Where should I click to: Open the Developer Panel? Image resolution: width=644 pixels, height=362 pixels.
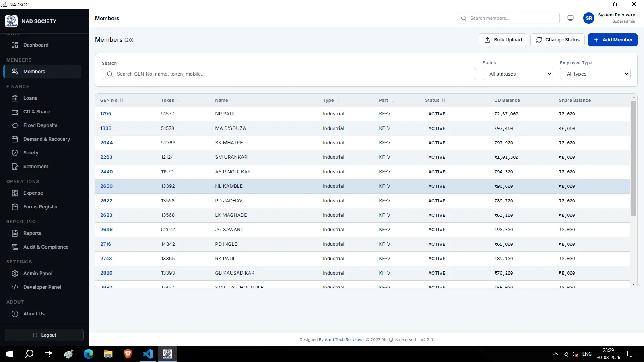(x=42, y=287)
